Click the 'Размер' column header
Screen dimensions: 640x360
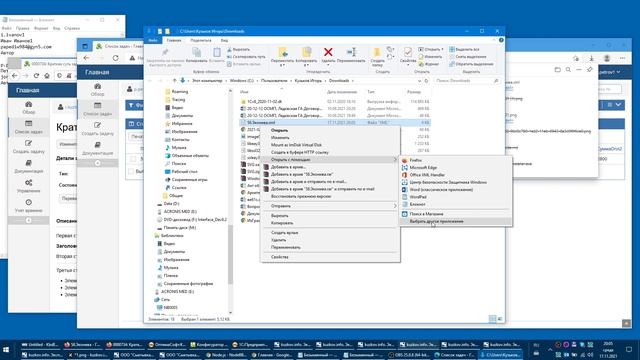[x=414, y=92]
